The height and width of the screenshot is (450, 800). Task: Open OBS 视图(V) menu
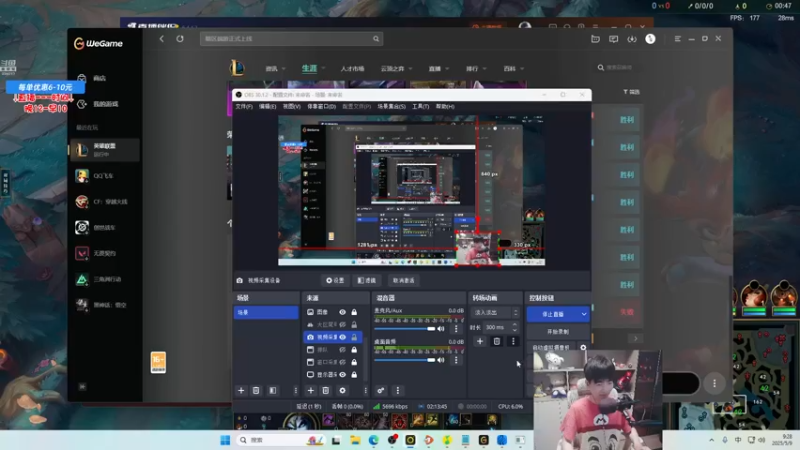click(x=291, y=107)
